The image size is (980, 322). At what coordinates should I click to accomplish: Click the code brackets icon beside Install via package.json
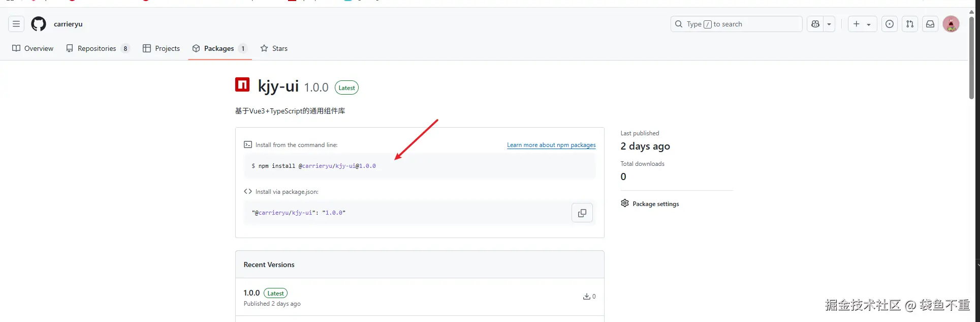point(248,191)
